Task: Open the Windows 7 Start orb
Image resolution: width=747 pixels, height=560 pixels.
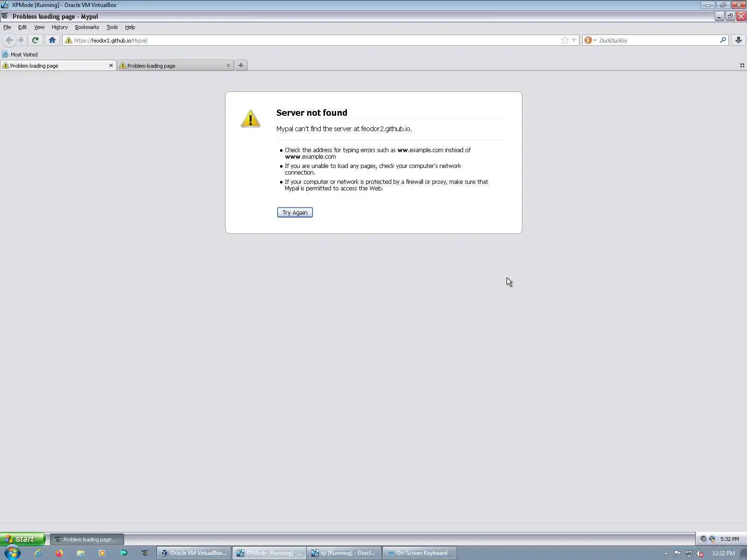Action: click(x=13, y=553)
